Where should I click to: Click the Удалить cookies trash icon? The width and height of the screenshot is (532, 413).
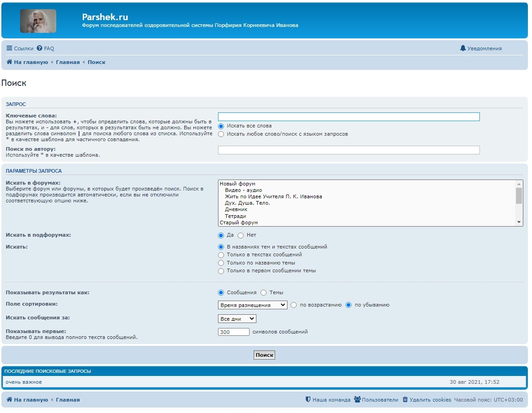pos(405,400)
